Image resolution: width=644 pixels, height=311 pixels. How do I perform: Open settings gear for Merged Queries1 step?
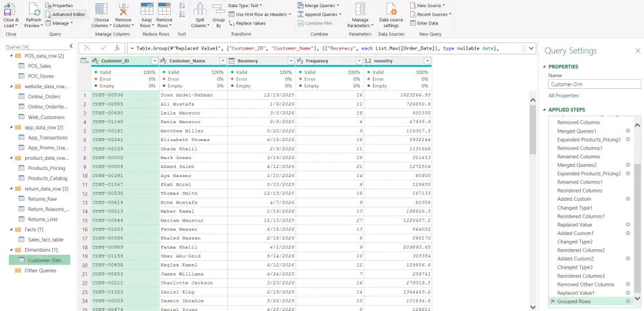pos(627,131)
